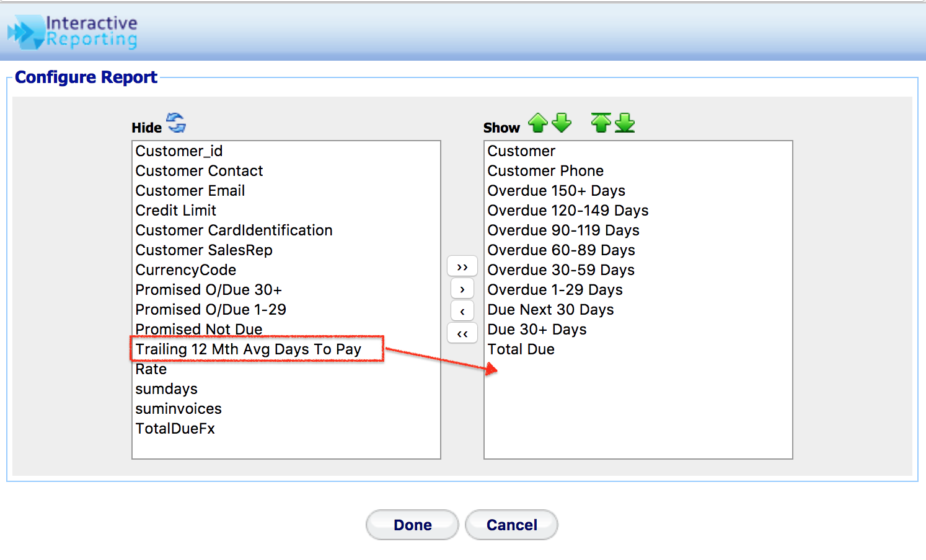Image resolution: width=926 pixels, height=560 pixels.
Task: Select TotalDueFx in Hide list
Action: pos(286,429)
